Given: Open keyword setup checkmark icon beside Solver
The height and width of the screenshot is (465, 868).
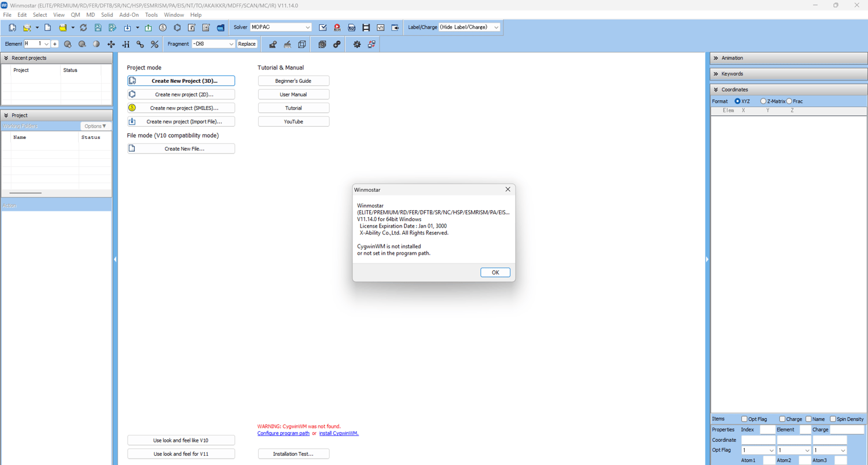Looking at the screenshot, I should [323, 28].
